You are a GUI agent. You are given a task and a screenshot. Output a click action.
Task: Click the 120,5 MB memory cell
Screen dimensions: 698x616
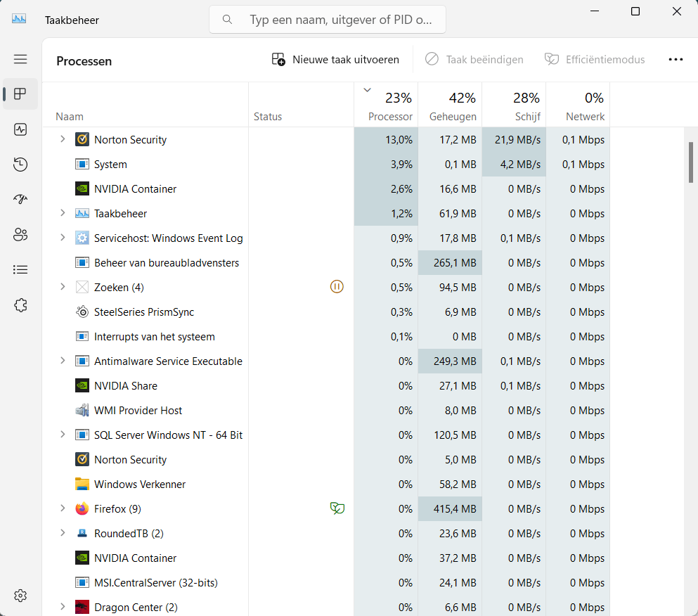[x=450, y=435]
